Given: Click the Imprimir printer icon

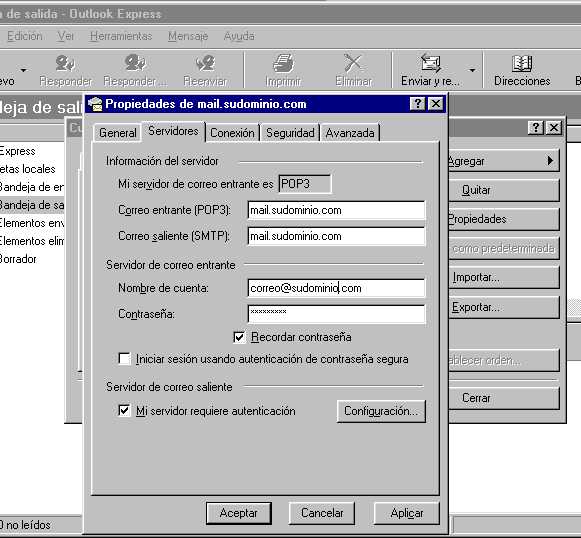Looking at the screenshot, I should 283,63.
